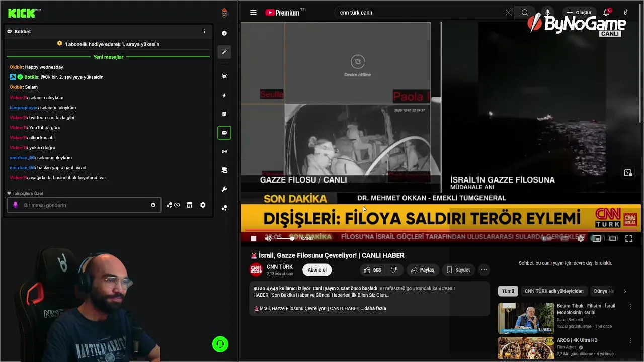The width and height of the screenshot is (644, 362).
Task: Share video using Paylaş button
Action: pyautogui.click(x=422, y=270)
